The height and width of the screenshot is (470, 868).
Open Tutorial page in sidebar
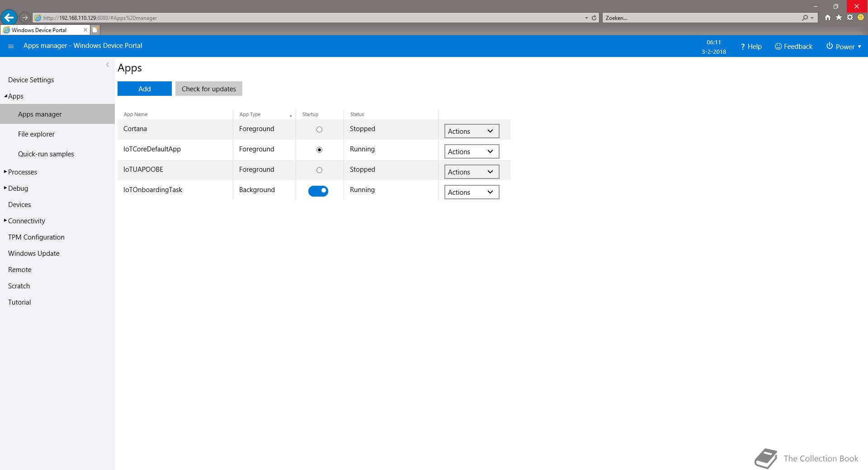(19, 302)
